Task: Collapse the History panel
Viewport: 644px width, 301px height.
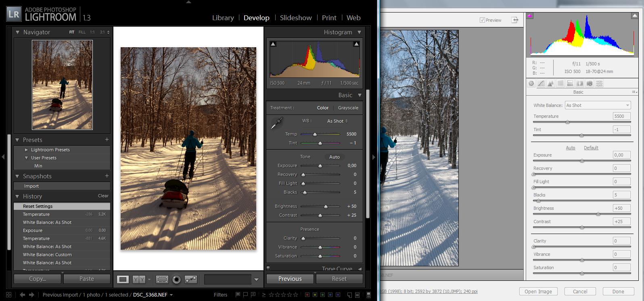Action: pos(17,196)
